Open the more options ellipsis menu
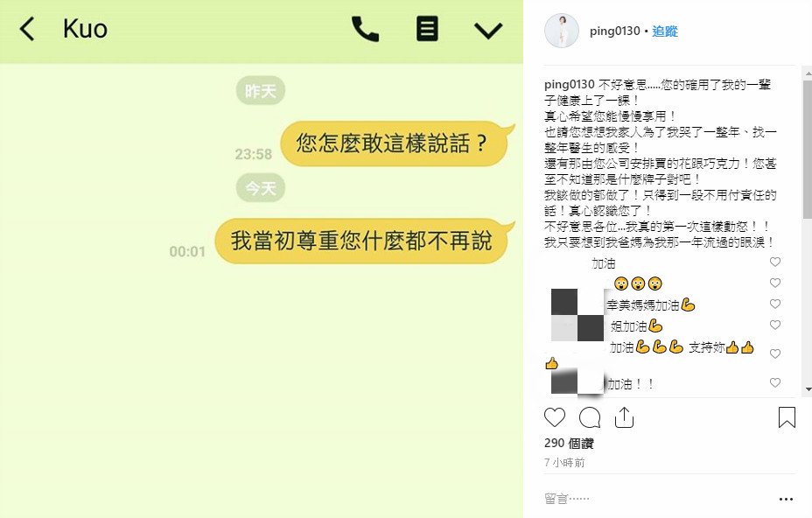812x518 pixels. 786,499
